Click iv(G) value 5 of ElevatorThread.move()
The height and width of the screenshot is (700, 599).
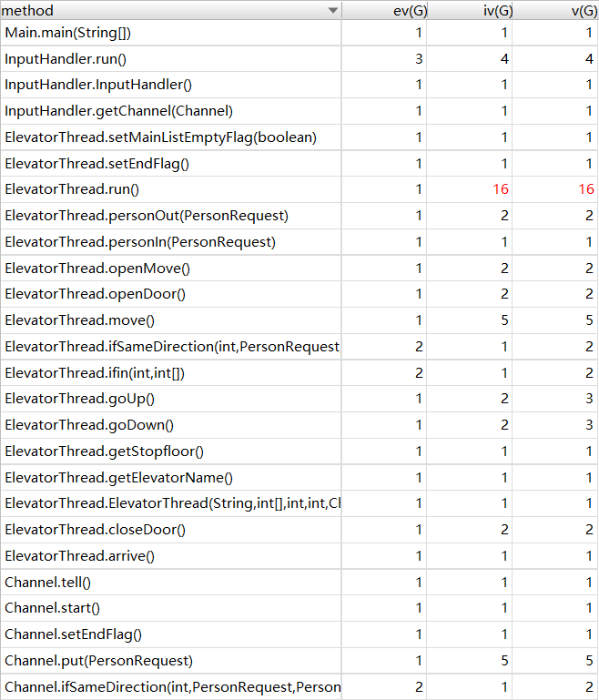504,320
